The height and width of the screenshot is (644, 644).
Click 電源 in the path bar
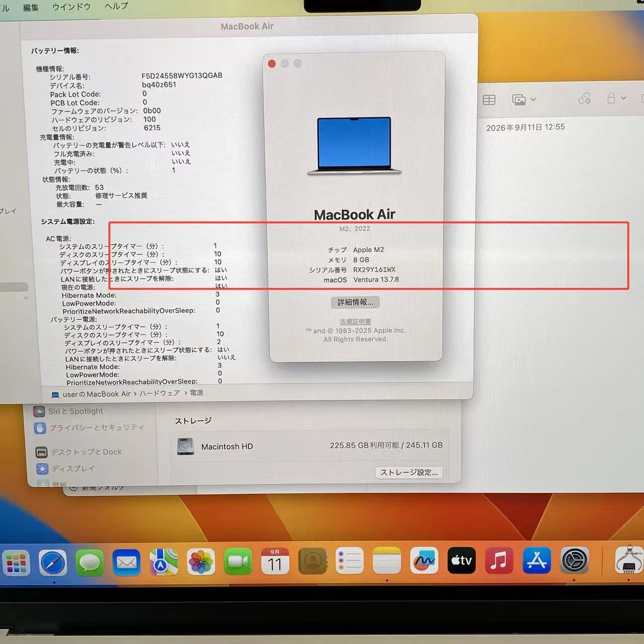tap(197, 393)
